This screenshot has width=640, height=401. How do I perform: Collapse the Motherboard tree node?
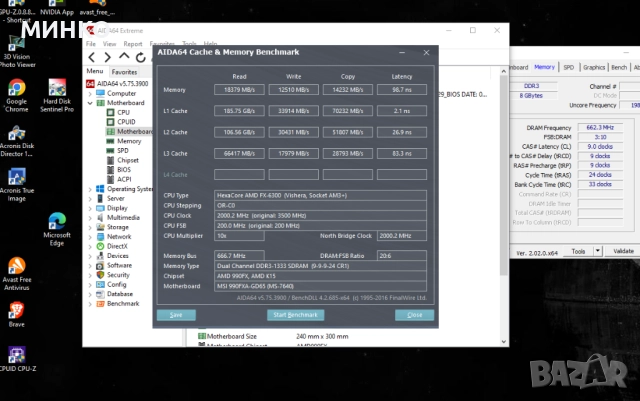pos(89,103)
